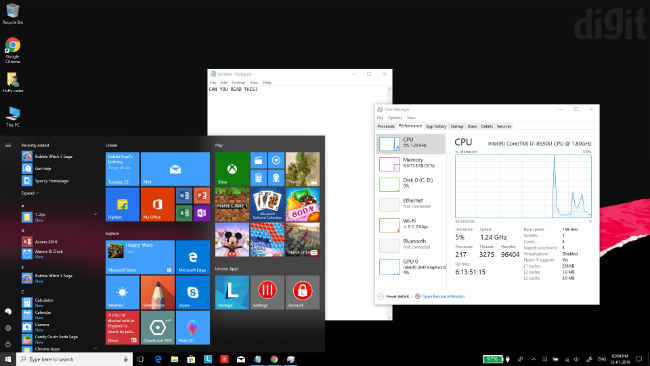Select GPU 0 in Task Manager performance list
This screenshot has width=650, height=366.
pos(411,267)
